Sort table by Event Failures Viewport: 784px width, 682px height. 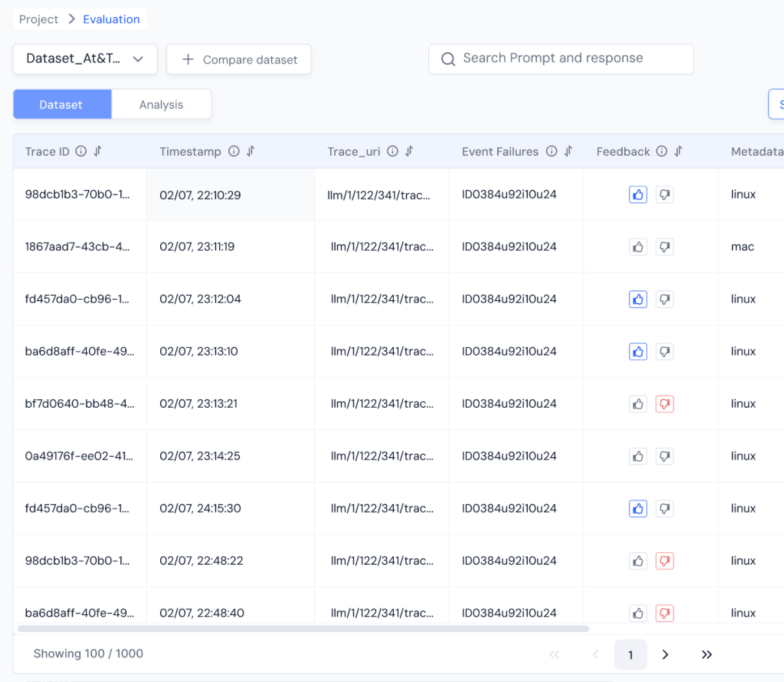coord(568,151)
